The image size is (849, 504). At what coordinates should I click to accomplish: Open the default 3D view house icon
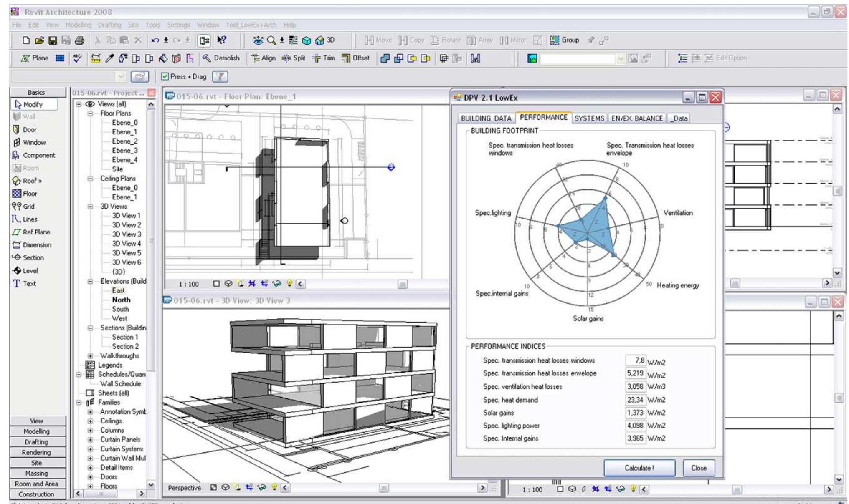(320, 40)
